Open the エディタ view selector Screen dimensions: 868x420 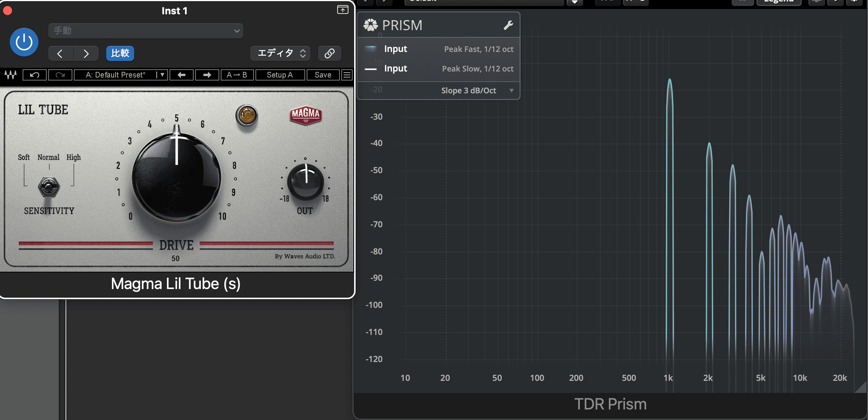281,53
